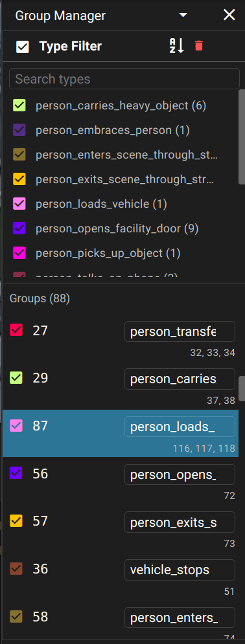Open the Group Manager dropdown arrow
Viewport: 245px width, 644px height.
tap(183, 16)
